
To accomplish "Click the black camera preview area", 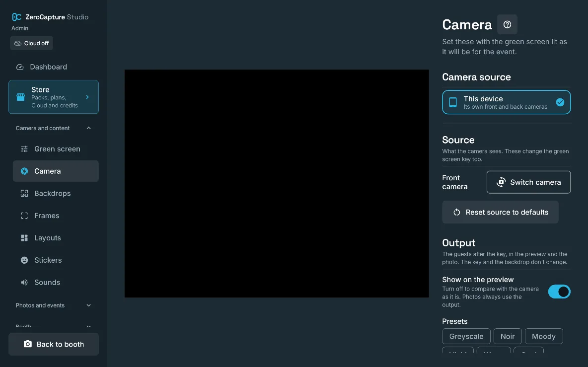I will (277, 183).
